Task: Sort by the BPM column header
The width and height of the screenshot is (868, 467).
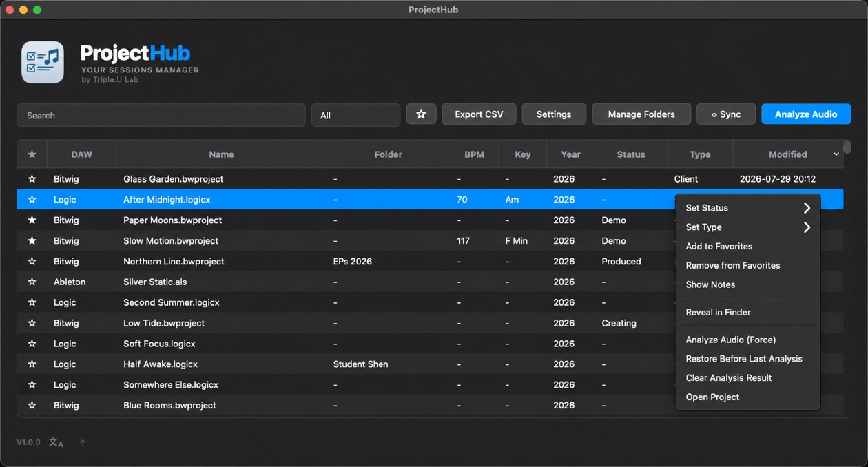Action: pyautogui.click(x=474, y=154)
